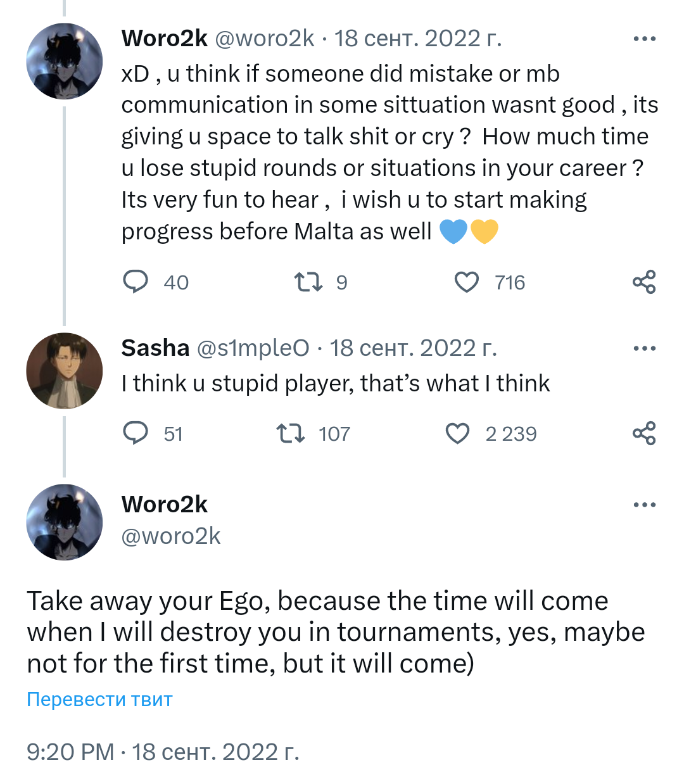Like Woro2k's tweet with 716 likes
Viewport: 684px width, 784px height.
click(467, 282)
